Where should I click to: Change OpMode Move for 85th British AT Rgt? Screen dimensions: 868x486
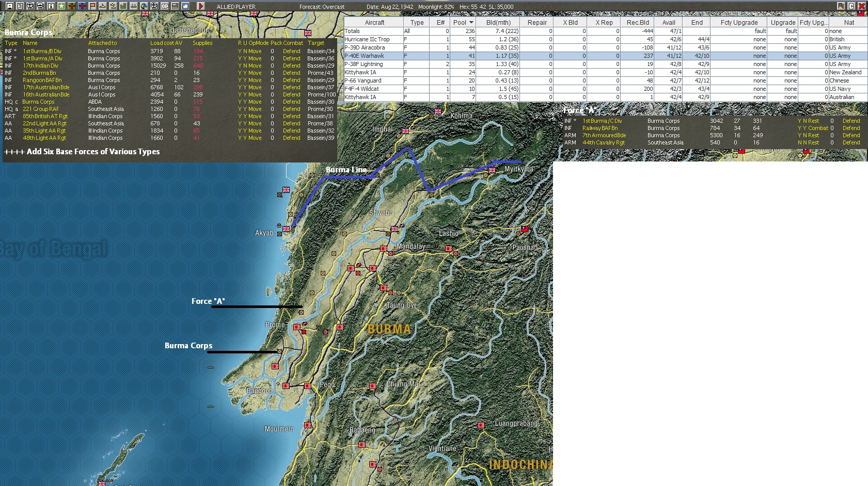(x=255, y=116)
